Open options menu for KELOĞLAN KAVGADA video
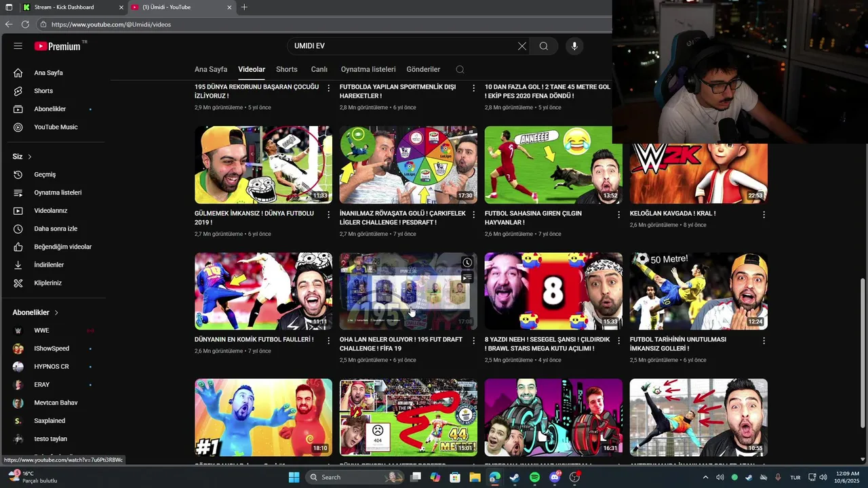This screenshot has height=488, width=868. tap(764, 214)
